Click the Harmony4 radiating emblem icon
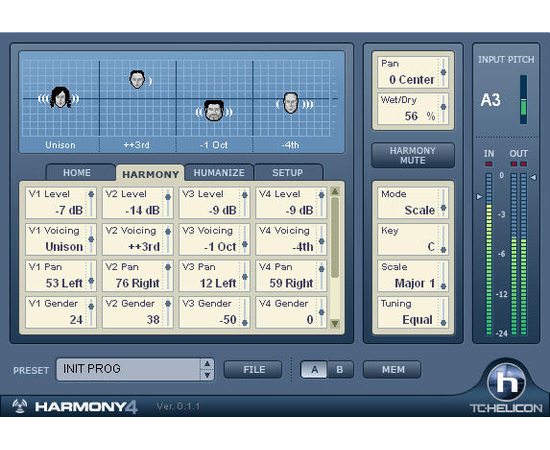Screen dimensions: 550x450 click(20, 407)
